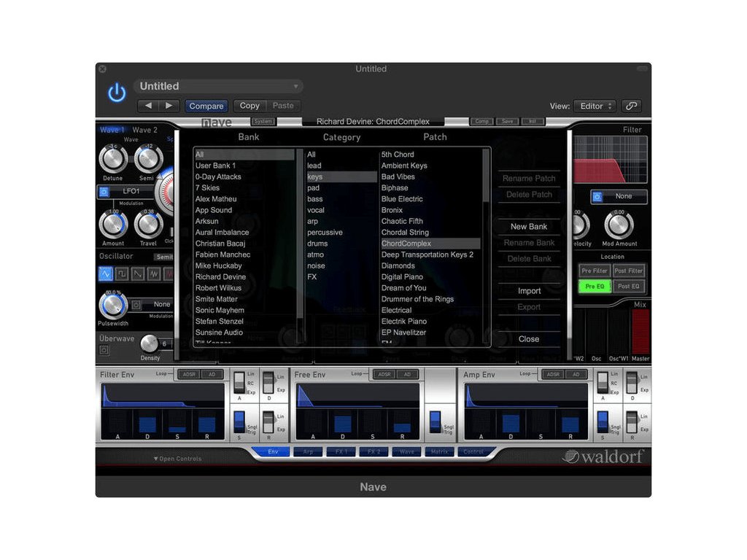
Task: Close the patch browser
Action: point(529,339)
